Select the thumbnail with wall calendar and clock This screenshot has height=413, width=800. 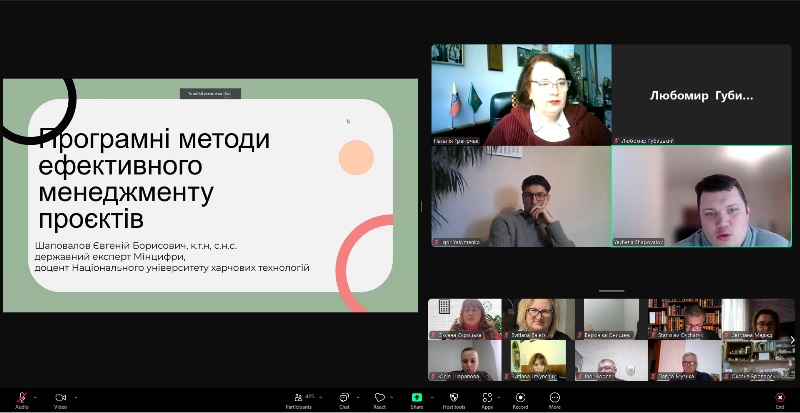pyautogui.click(x=465, y=319)
